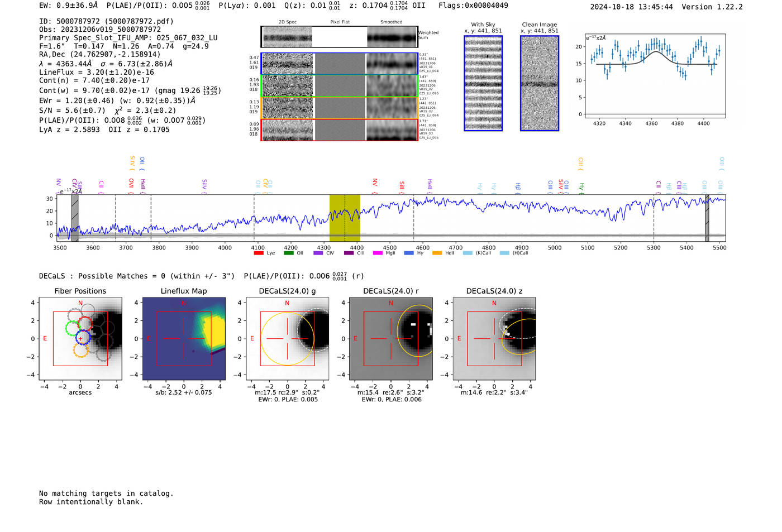Click the ID 5000787972 line
Screen dimensions: 782x532
pos(106,21)
